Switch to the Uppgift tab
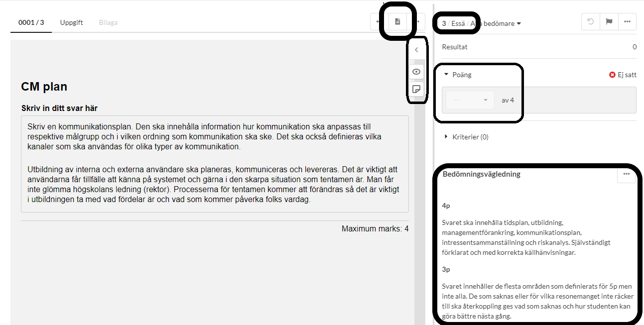This screenshot has height=325, width=644. coord(72,22)
